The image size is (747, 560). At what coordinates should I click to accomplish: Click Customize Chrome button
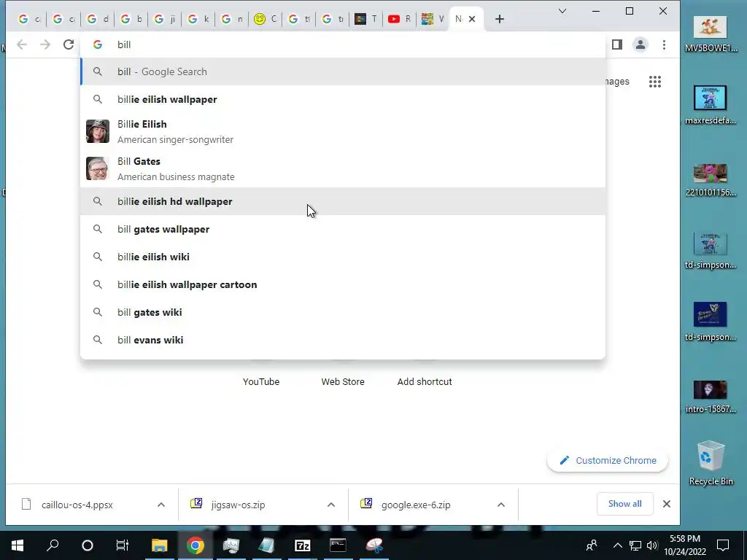click(x=608, y=461)
